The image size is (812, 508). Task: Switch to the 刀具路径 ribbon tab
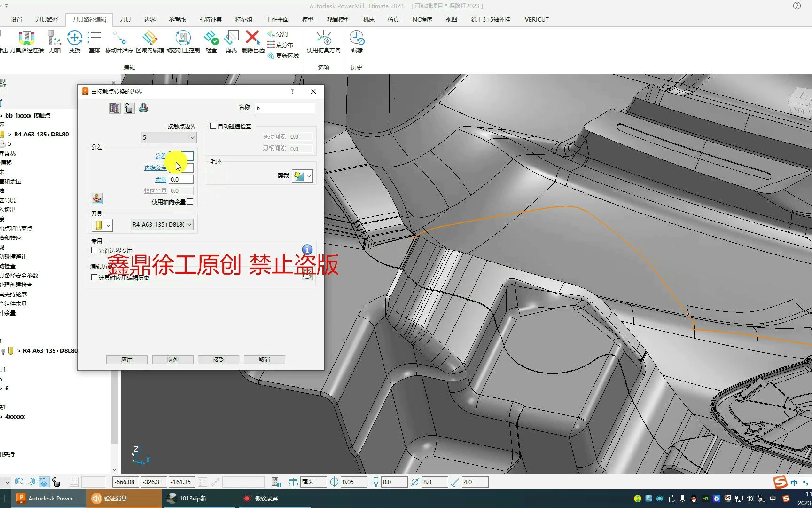[47, 19]
